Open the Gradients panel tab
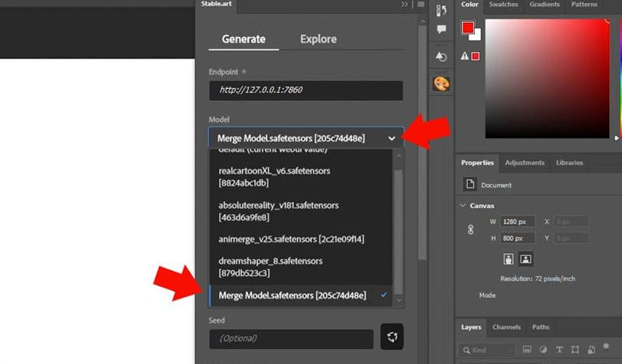Screen dimensions: 622x364 tap(545, 4)
